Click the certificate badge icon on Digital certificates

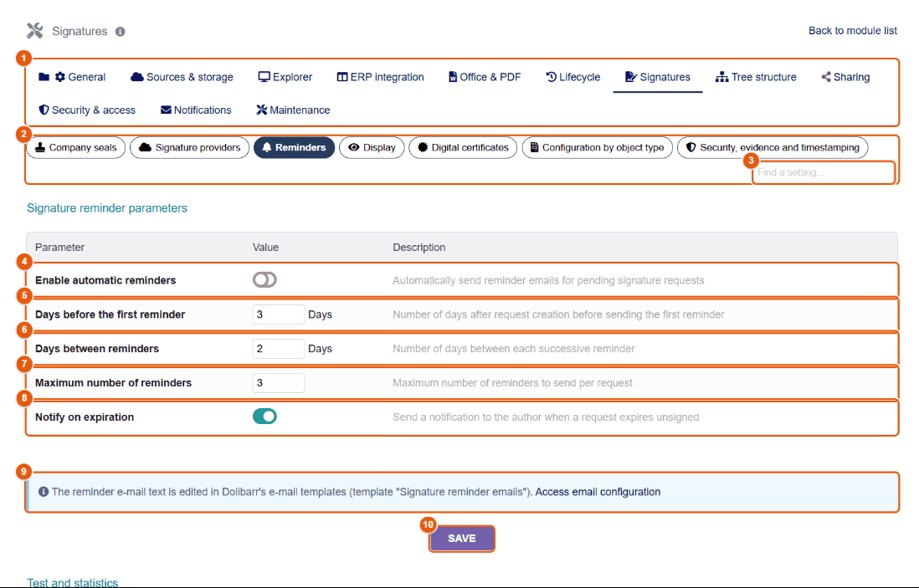coord(423,147)
